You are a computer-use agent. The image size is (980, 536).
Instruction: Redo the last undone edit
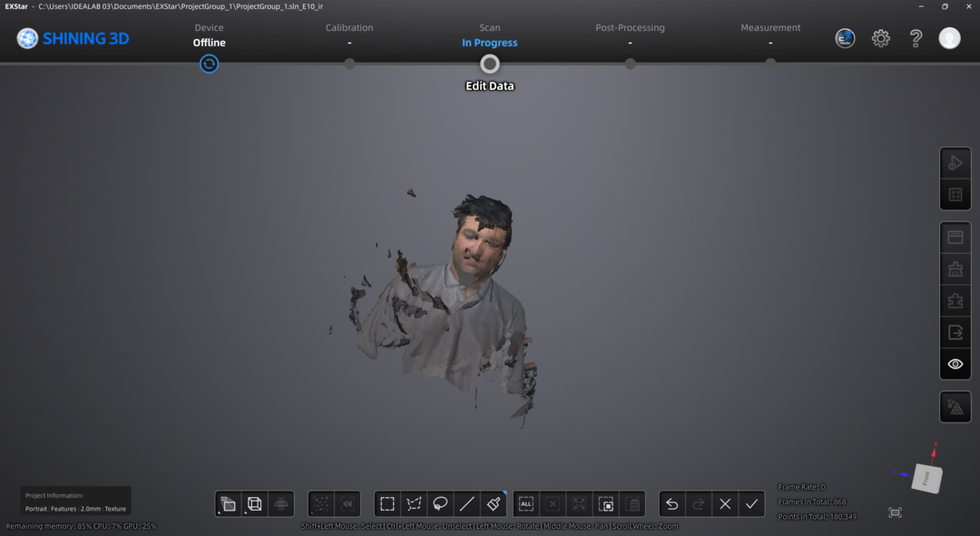pos(698,503)
